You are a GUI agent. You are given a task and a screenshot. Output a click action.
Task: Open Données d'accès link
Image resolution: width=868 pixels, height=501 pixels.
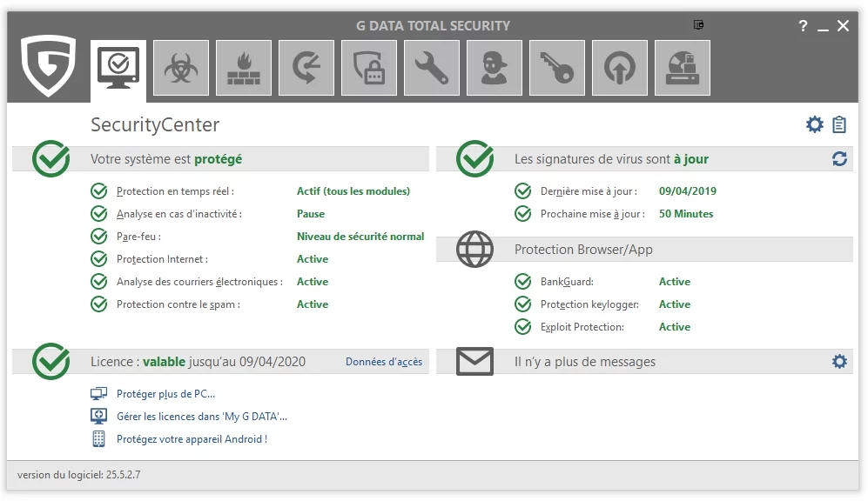tap(384, 362)
